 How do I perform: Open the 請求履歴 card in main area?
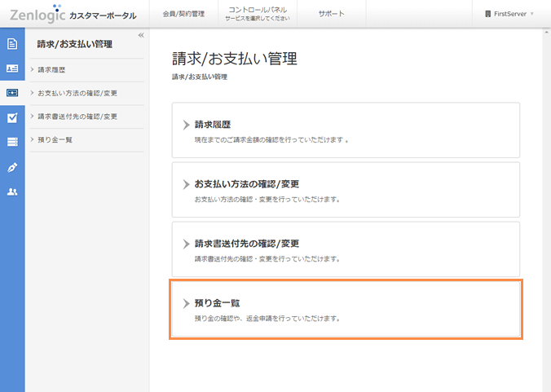(x=346, y=130)
